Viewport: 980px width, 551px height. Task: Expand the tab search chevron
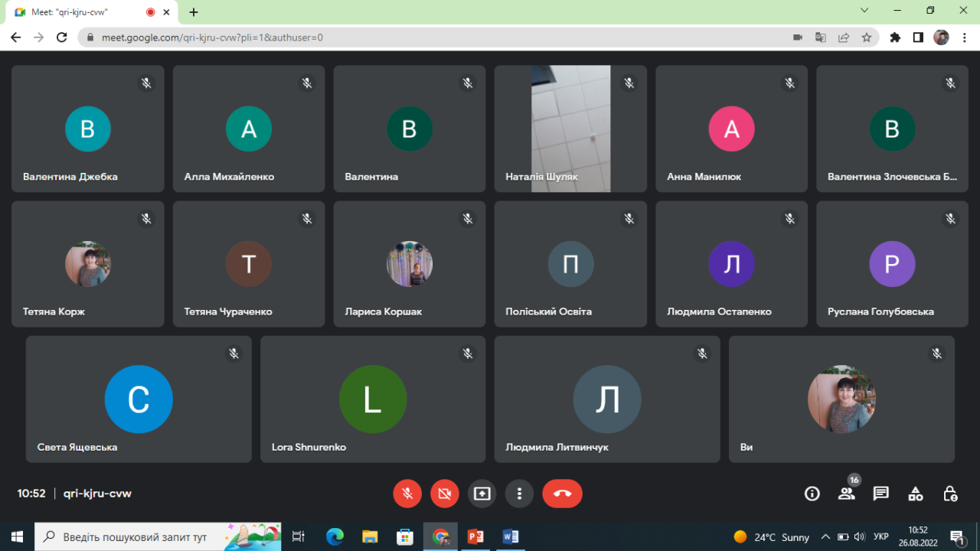[x=864, y=11]
